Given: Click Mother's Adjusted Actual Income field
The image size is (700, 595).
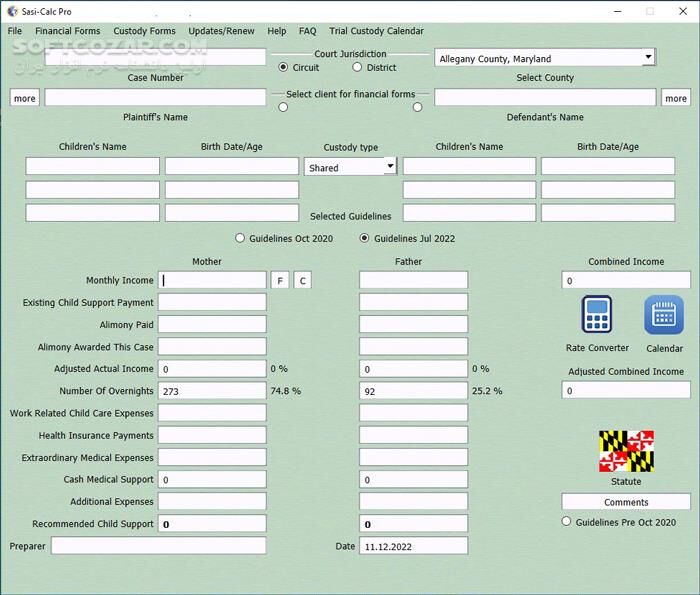Looking at the screenshot, I should click(212, 369).
